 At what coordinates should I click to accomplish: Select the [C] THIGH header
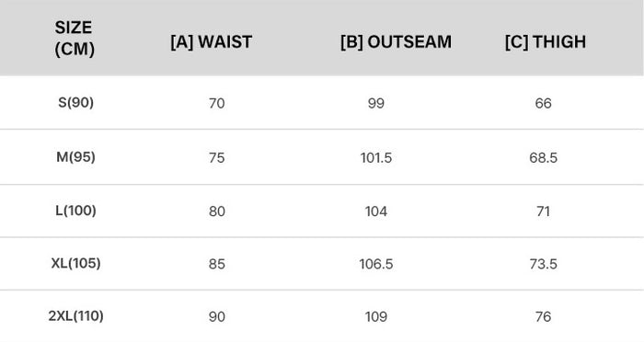pyautogui.click(x=546, y=42)
